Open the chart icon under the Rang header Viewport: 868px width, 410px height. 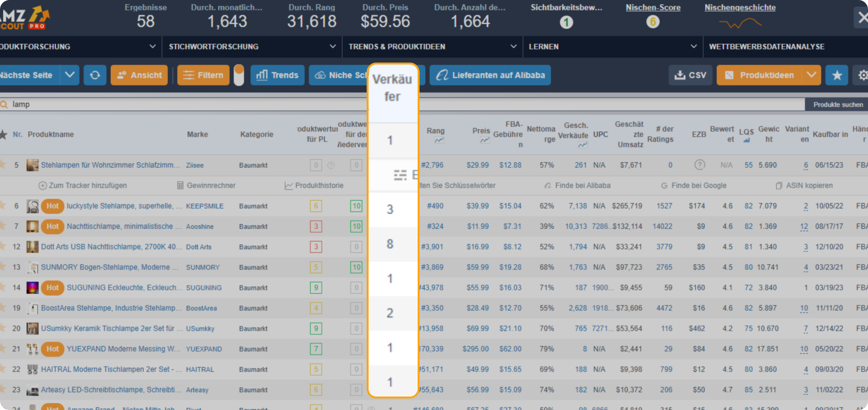click(439, 140)
